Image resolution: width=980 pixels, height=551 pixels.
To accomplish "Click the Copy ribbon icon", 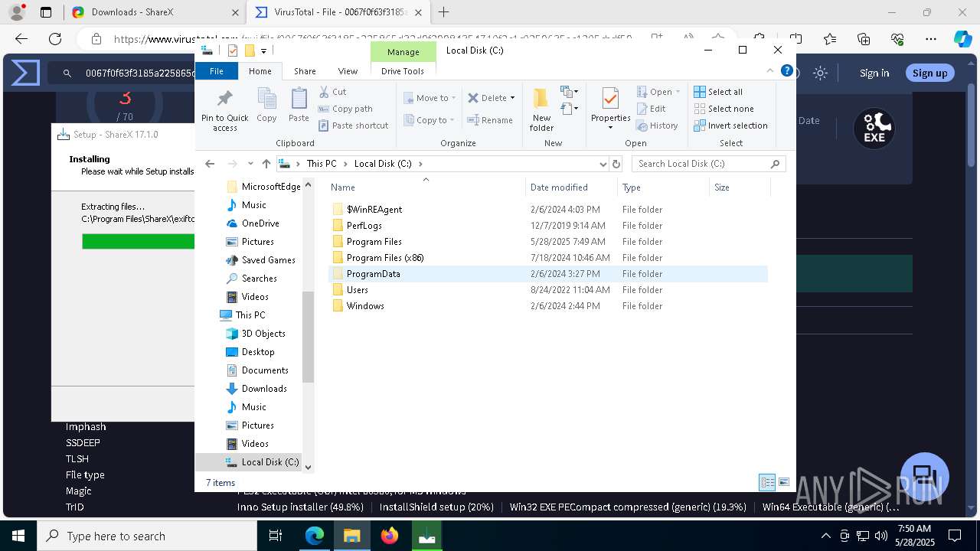I will (266, 105).
